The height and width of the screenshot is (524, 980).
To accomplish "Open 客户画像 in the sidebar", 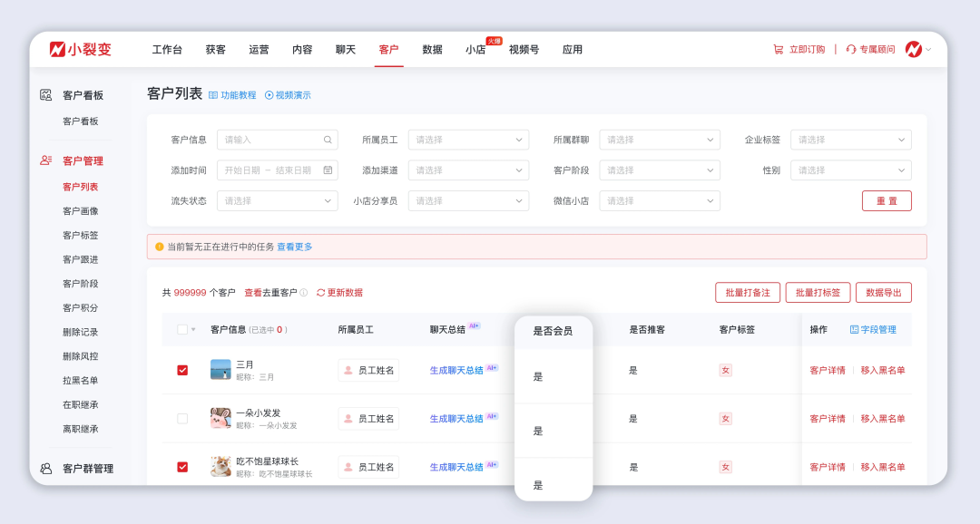I will coord(80,211).
